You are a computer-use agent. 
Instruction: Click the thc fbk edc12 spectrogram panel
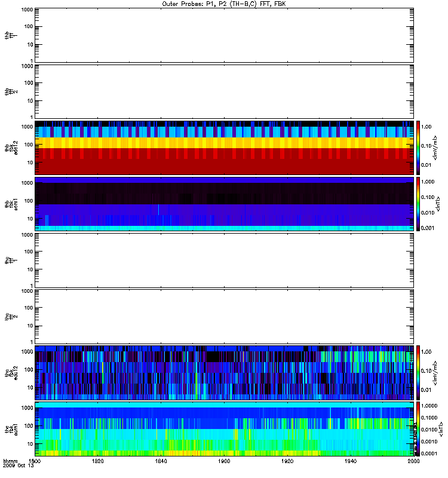click(225, 372)
